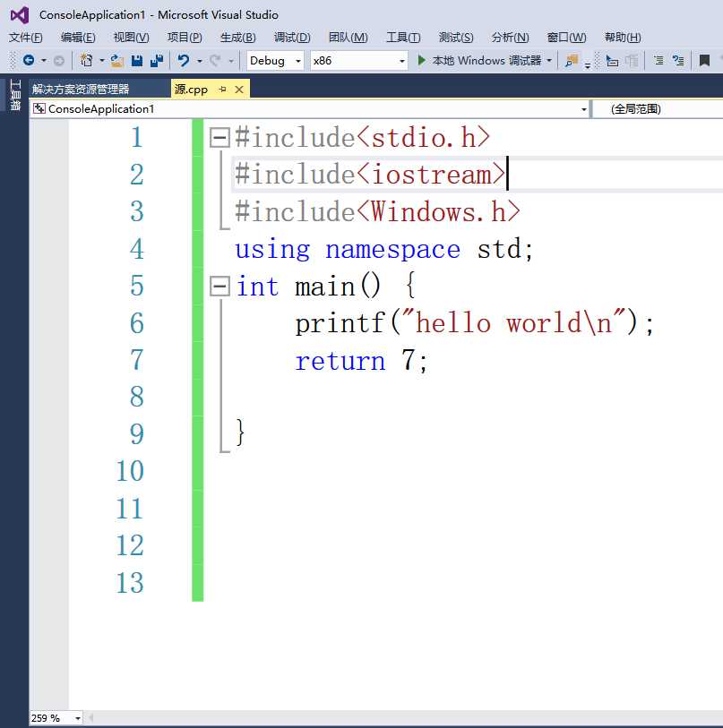723x728 pixels.
Task: Open the Undo history dropdown arrow
Action: (199, 61)
